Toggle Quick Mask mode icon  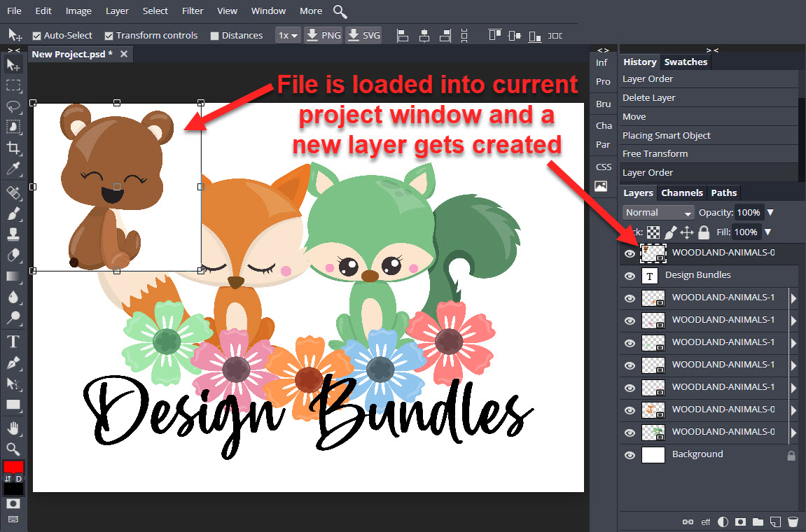tap(13, 503)
